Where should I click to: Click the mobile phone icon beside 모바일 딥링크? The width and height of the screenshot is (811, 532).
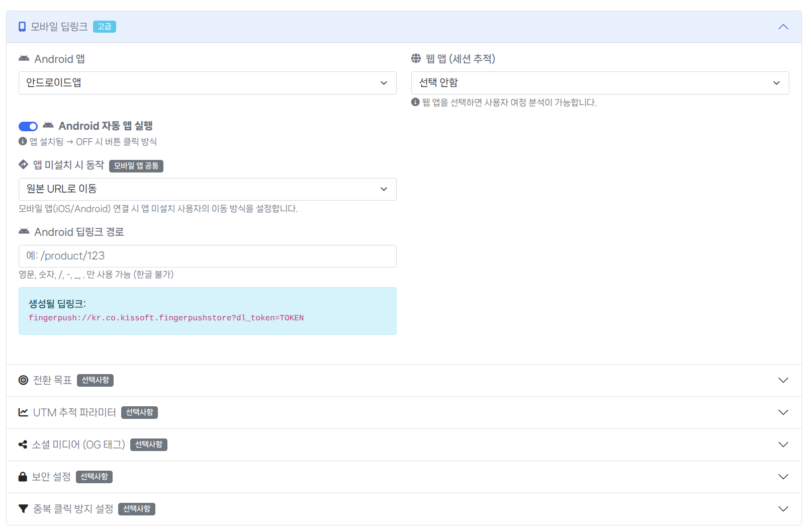point(22,27)
